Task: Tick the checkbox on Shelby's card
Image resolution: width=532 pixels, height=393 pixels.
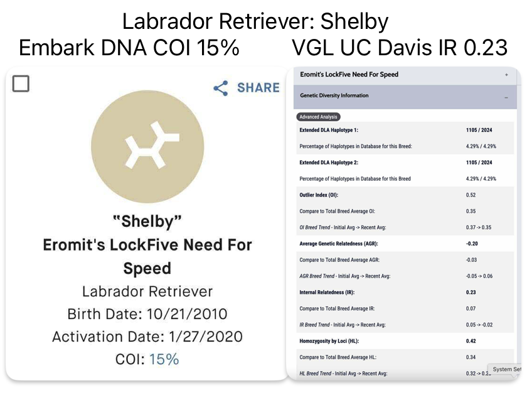Action: (21, 83)
